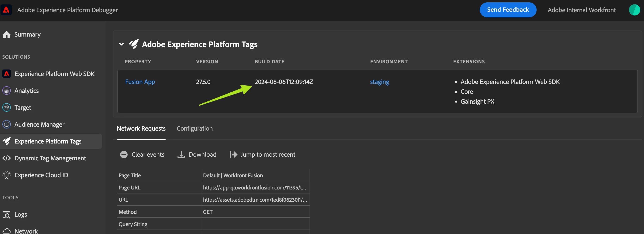644x234 pixels.
Task: Click the Core extension entry
Action: click(x=466, y=92)
